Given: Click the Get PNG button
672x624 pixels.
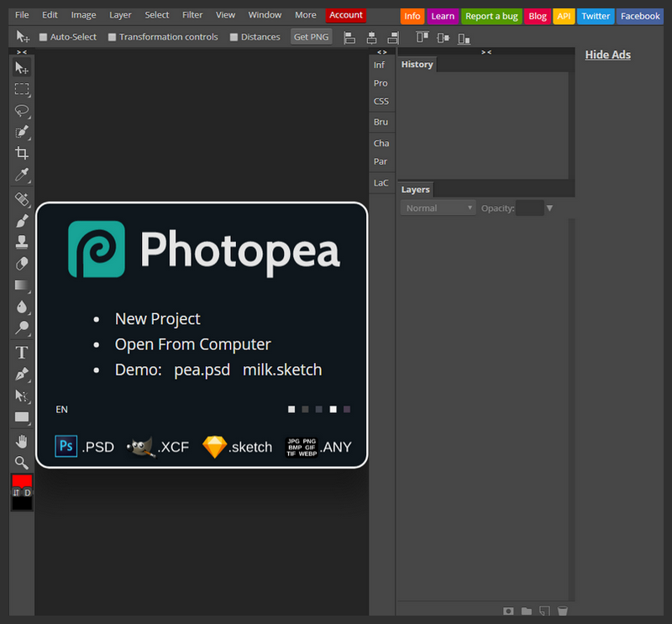Looking at the screenshot, I should pos(311,36).
